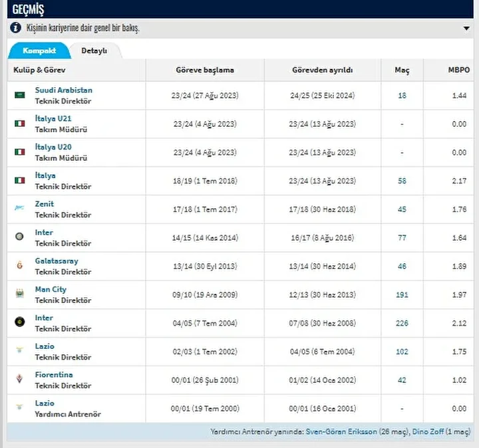
Task: Click the end date 24/25 (25 Eki 2024)
Action: [323, 96]
